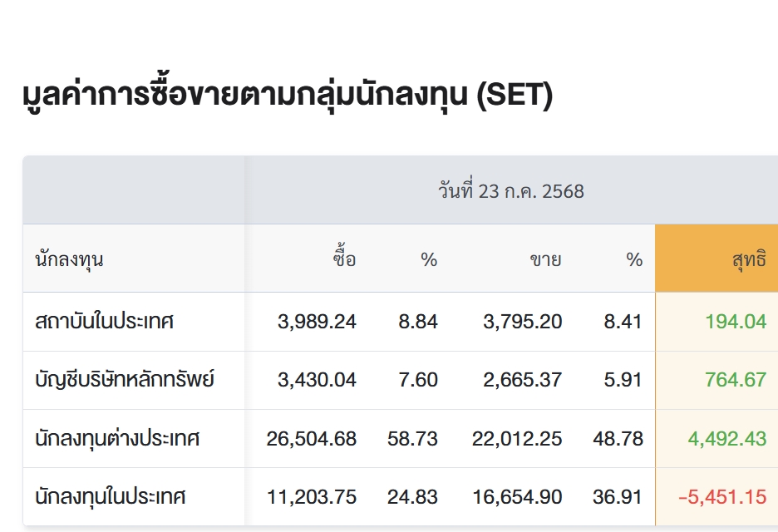Click foreign investors buy value 26,504.68
Screen dimensions: 778x532
pos(311,439)
